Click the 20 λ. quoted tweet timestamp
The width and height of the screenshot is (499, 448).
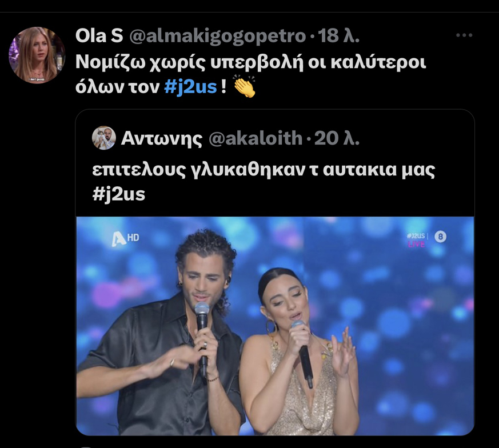(x=337, y=138)
